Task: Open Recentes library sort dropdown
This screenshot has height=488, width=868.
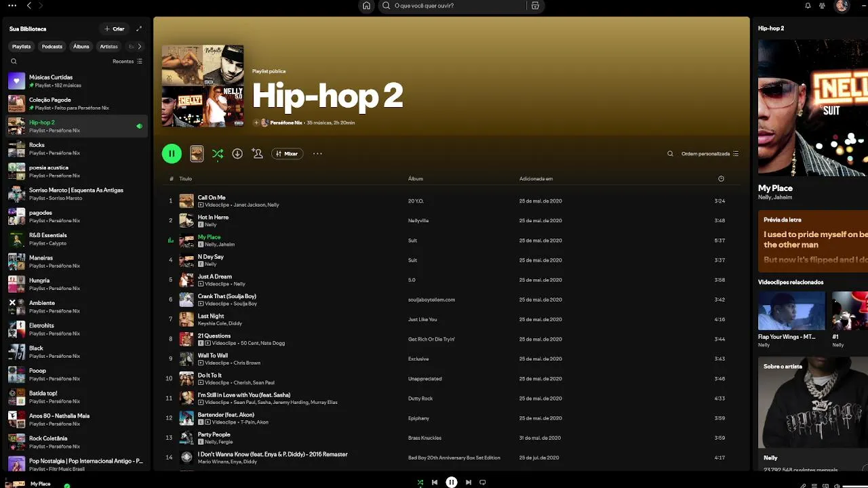Action: tap(127, 61)
